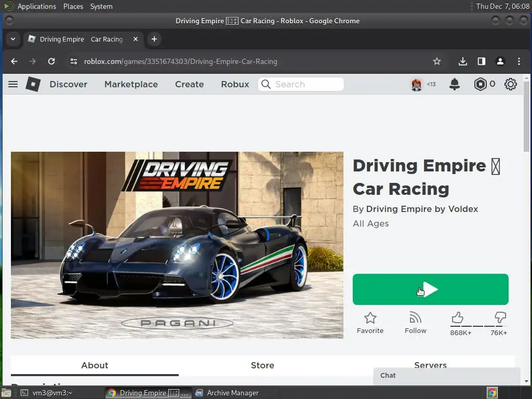The image size is (532, 399).
Task: Close the Driving Empire tab
Action: 136,39
